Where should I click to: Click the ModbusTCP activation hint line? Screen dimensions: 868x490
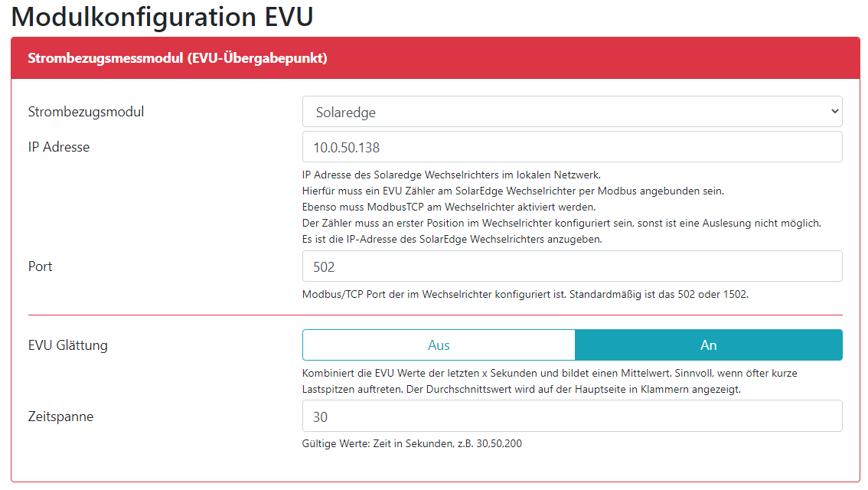449,207
